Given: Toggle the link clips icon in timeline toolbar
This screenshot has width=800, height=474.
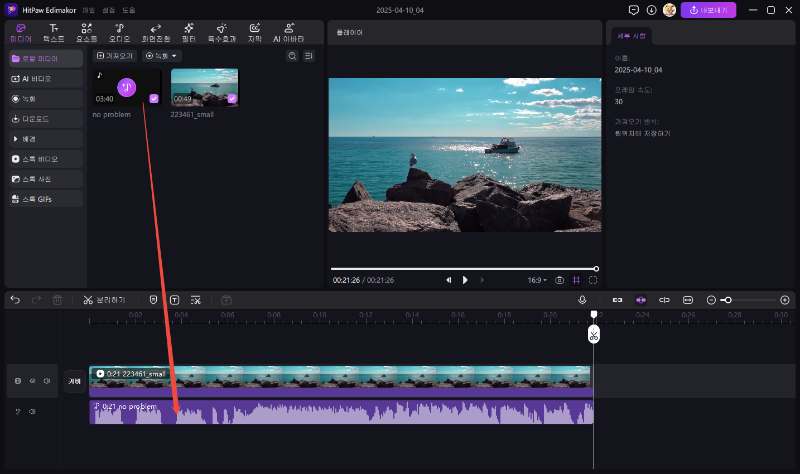Looking at the screenshot, I should (617, 300).
